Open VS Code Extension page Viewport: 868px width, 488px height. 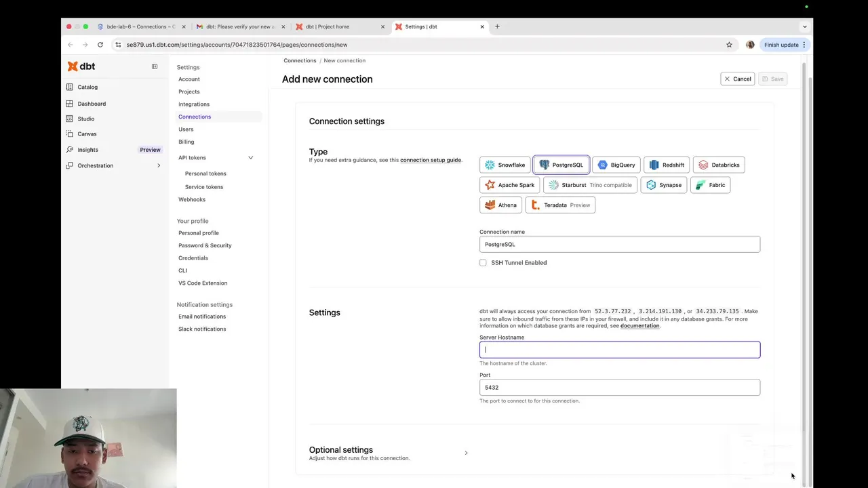[203, 283]
